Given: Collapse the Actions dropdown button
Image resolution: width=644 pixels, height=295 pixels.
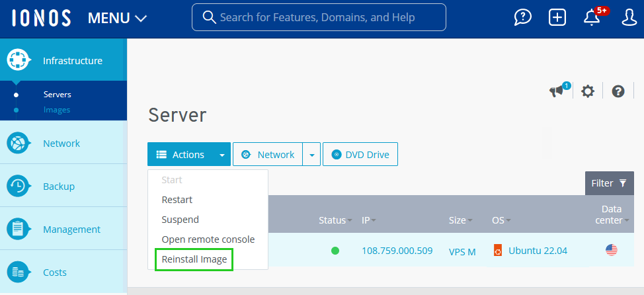Looking at the screenshot, I should coord(188,154).
